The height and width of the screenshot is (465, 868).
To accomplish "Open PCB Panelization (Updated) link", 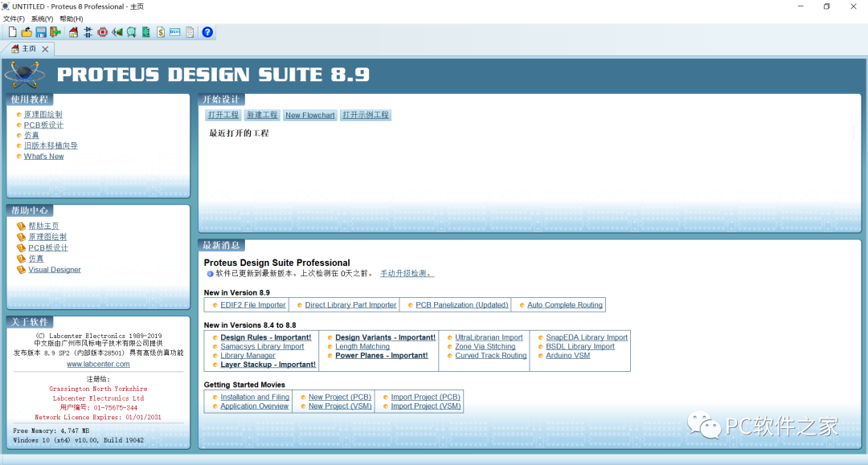I will (x=462, y=304).
